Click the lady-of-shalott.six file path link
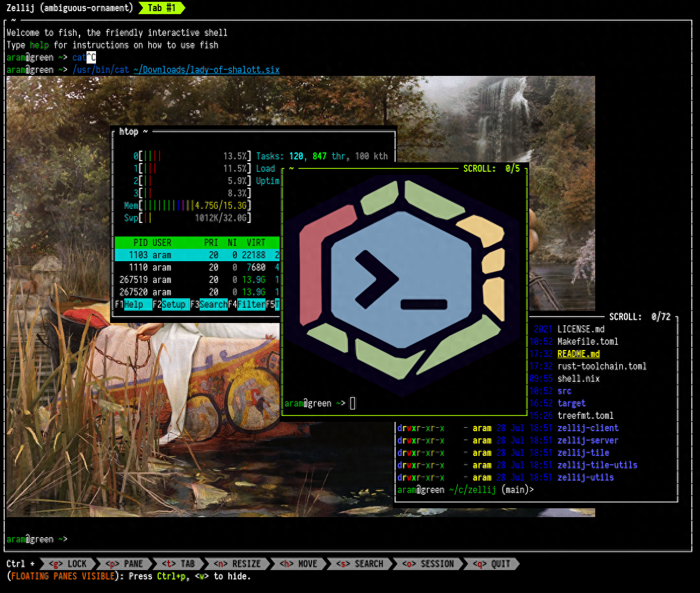This screenshot has height=593, width=700. point(206,70)
